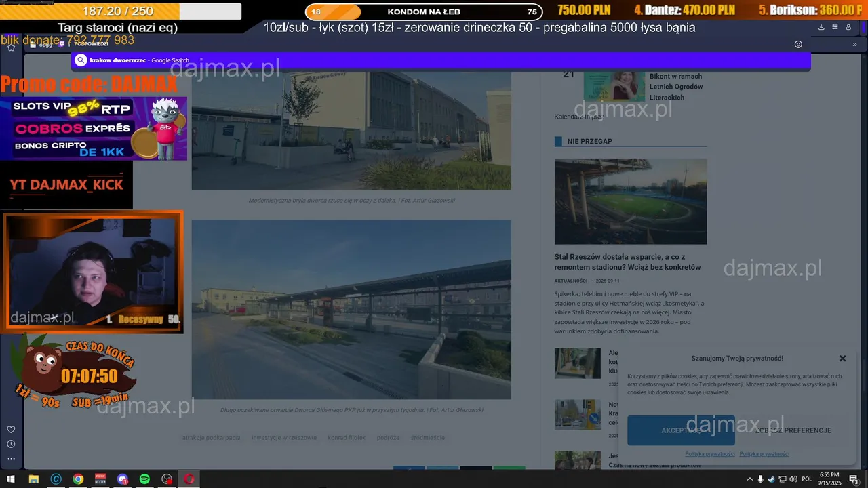Click the 'podróże' tag
This screenshot has height=488, width=868.
click(388, 438)
